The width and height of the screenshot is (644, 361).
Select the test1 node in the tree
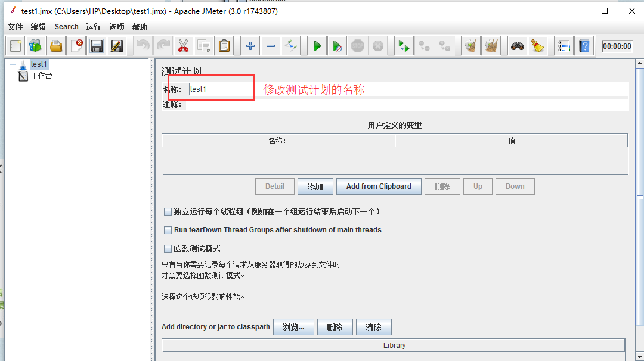tap(39, 64)
